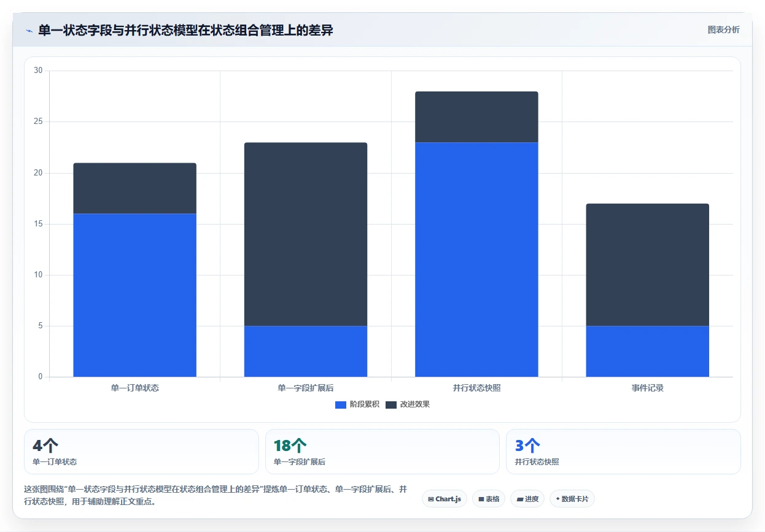Click the dark segment of 并行状态快照 bar
Image resolution: width=765 pixels, height=532 pixels.
tap(476, 117)
